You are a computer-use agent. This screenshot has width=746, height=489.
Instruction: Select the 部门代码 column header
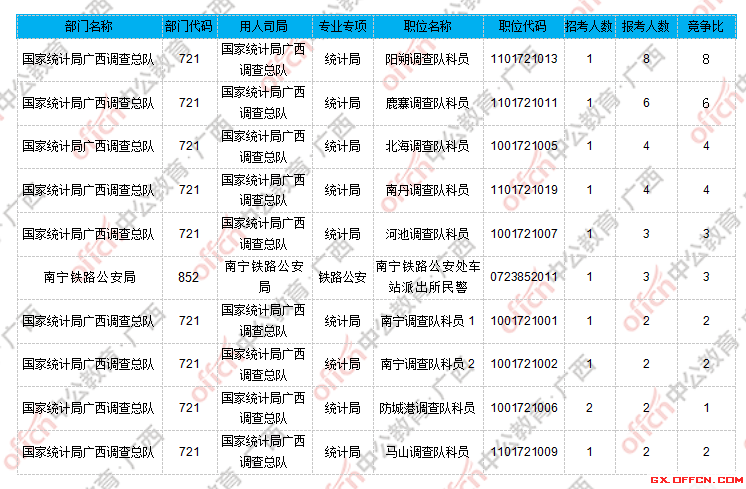(188, 25)
